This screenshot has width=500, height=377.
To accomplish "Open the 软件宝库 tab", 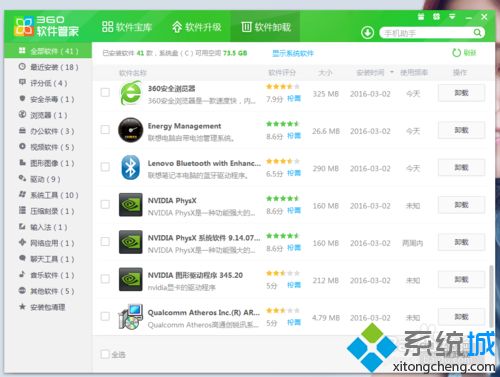I will click(x=127, y=27).
